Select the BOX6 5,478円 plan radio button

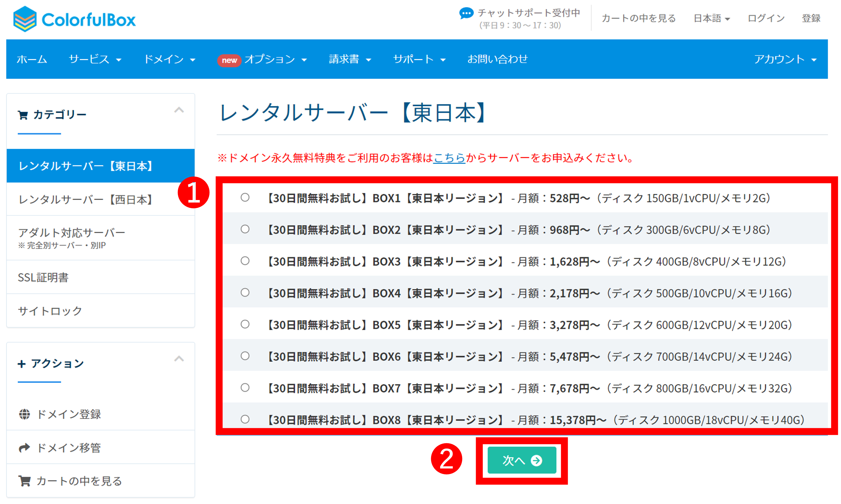point(245,356)
